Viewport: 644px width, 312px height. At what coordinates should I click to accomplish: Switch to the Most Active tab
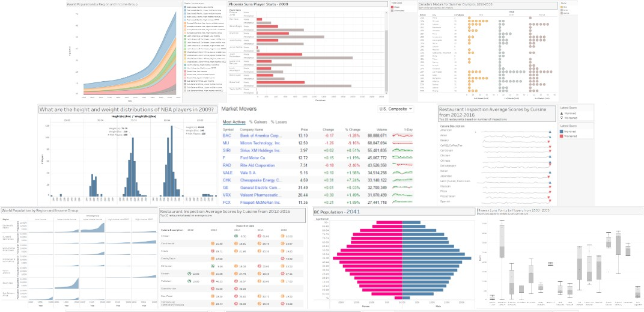pyautogui.click(x=234, y=122)
